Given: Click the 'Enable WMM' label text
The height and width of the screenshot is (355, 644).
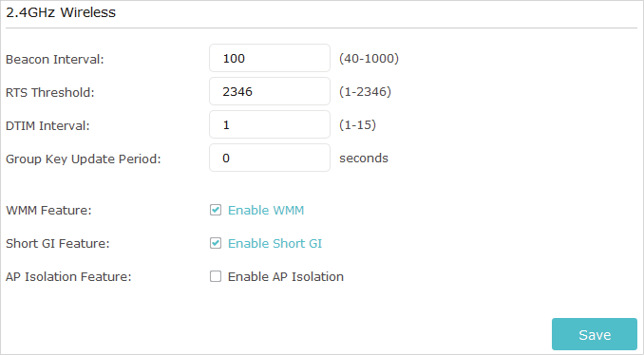Looking at the screenshot, I should click(266, 210).
